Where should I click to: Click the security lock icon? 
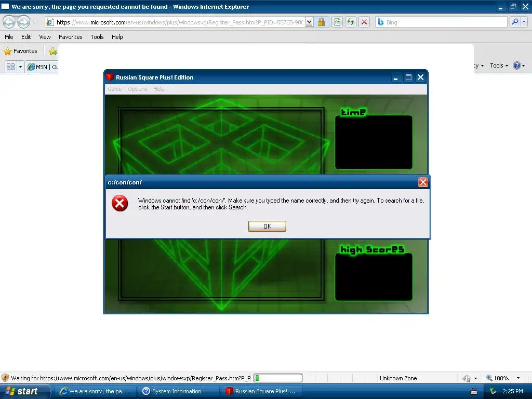click(x=321, y=22)
